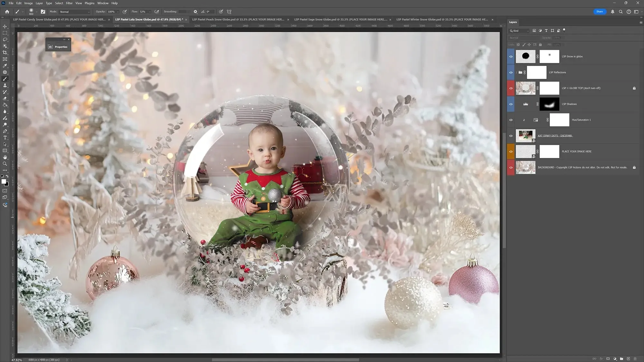
Task: Select the History Brush tool
Action: click(5, 92)
